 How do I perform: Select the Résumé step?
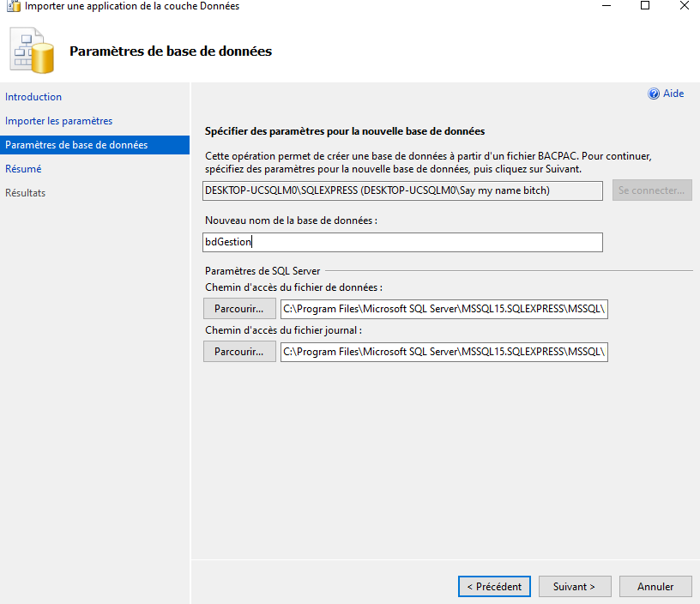pos(24,169)
